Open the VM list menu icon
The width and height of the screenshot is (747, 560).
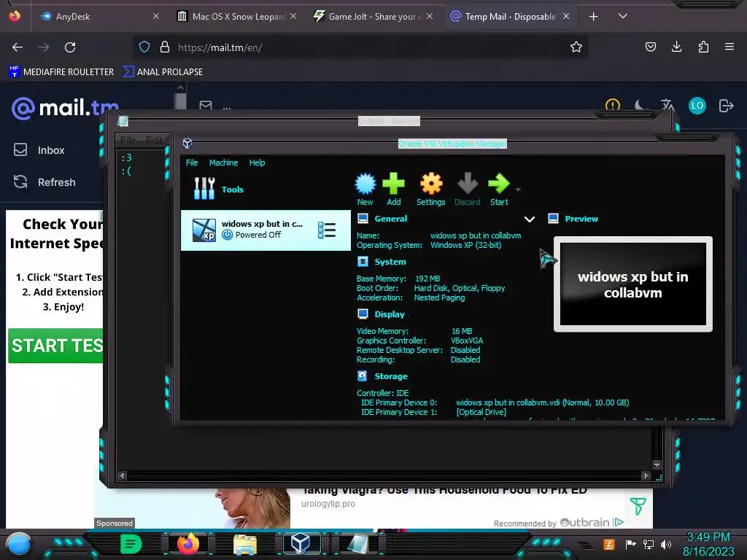[x=327, y=230]
